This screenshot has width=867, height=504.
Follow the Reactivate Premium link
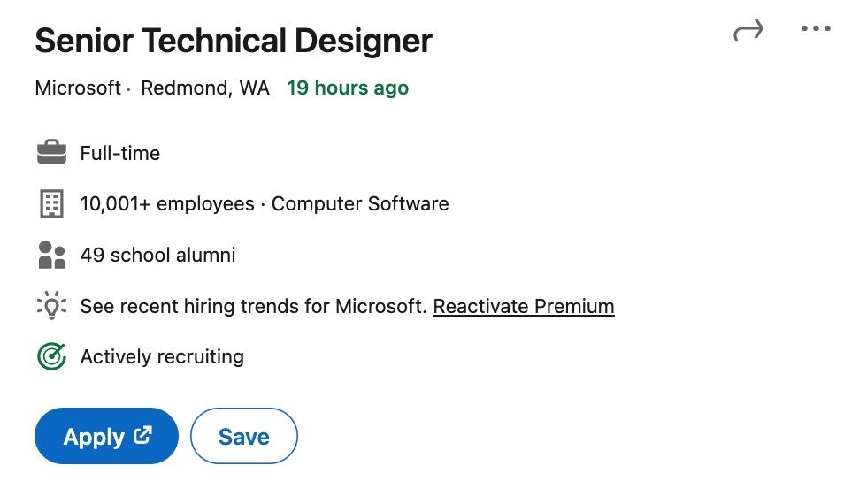pos(524,306)
